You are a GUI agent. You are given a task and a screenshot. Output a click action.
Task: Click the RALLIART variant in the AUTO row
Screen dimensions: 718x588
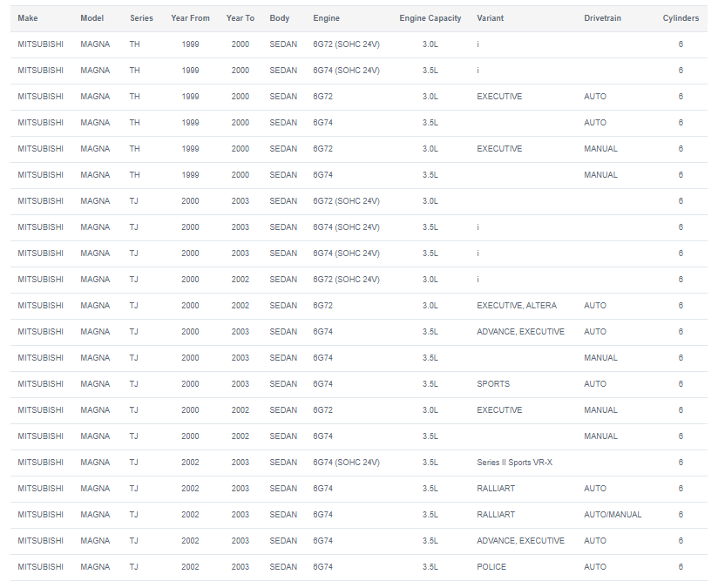click(x=496, y=489)
